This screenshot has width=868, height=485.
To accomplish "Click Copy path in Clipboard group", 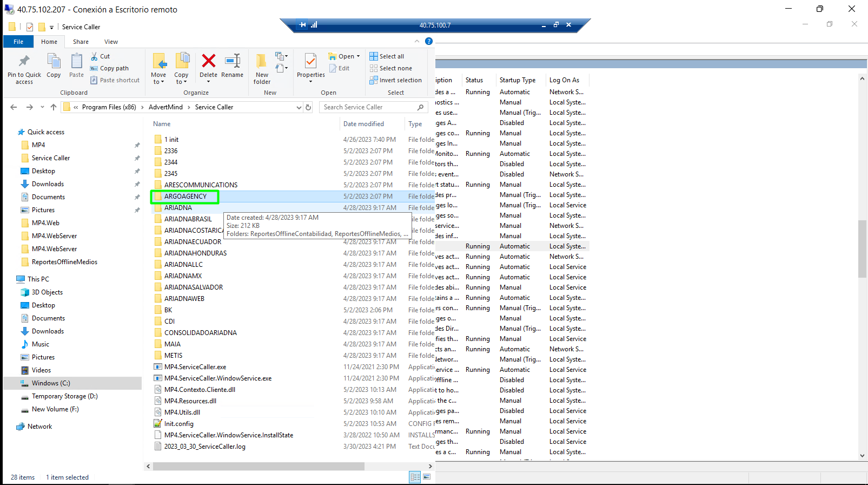I will (109, 68).
